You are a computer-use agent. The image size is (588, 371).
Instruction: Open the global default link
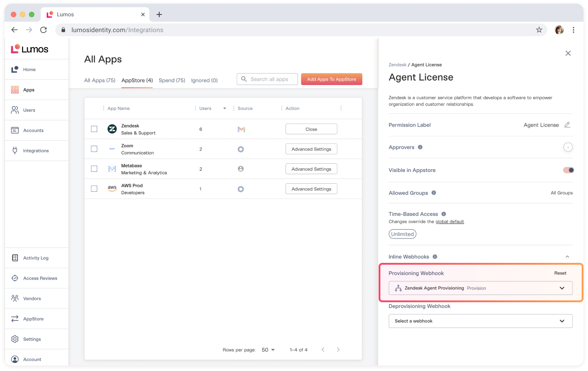pyautogui.click(x=450, y=222)
